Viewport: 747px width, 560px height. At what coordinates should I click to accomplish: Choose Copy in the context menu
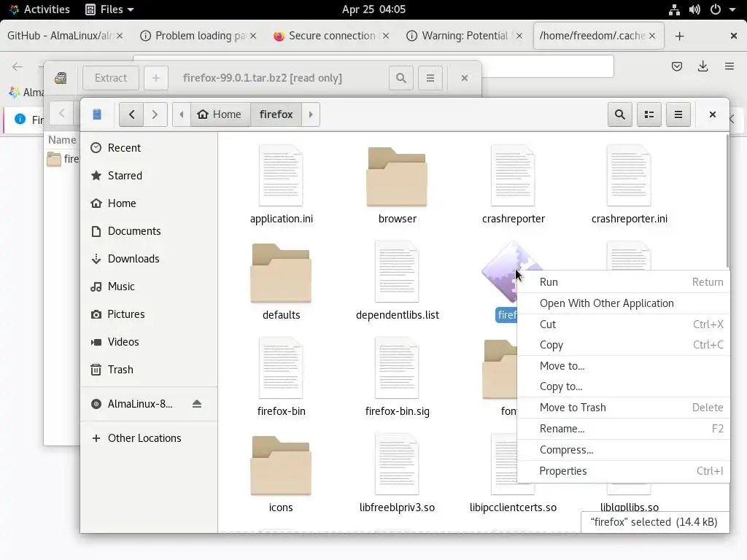(x=623, y=345)
